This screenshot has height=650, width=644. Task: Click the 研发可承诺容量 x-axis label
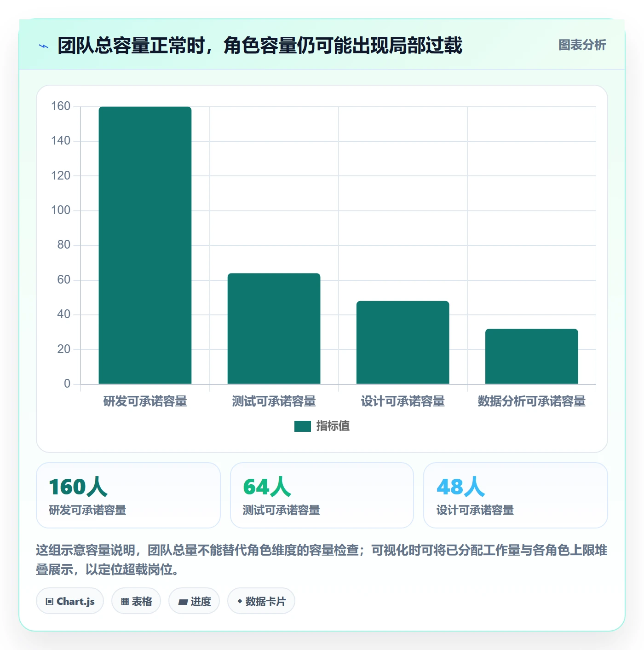click(x=145, y=401)
